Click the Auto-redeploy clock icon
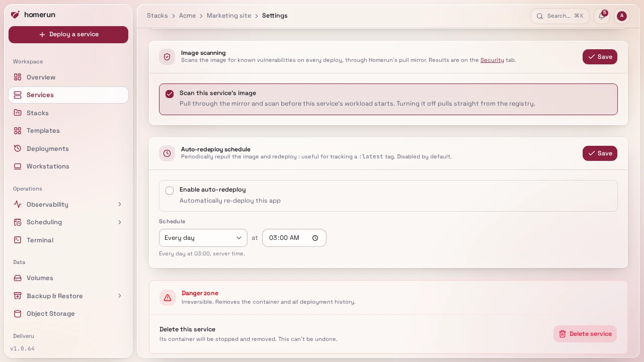Image resolution: width=644 pixels, height=362 pixels. click(167, 153)
